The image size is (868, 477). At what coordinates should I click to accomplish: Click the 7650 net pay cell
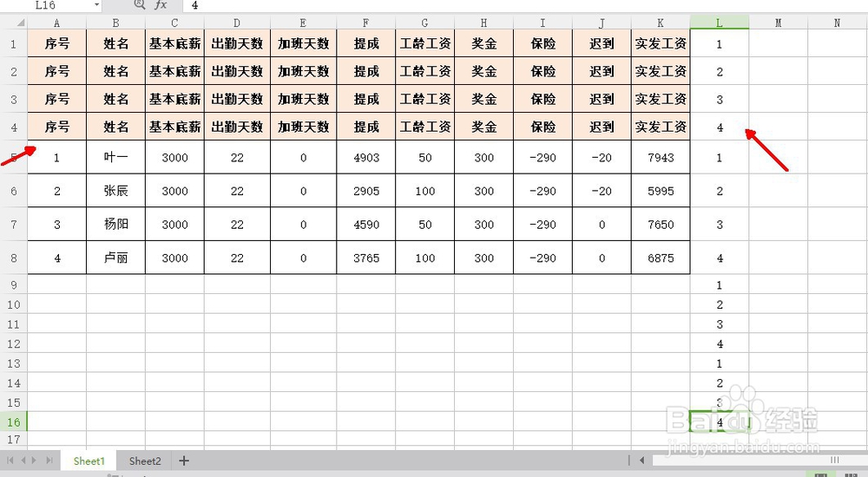(x=661, y=224)
